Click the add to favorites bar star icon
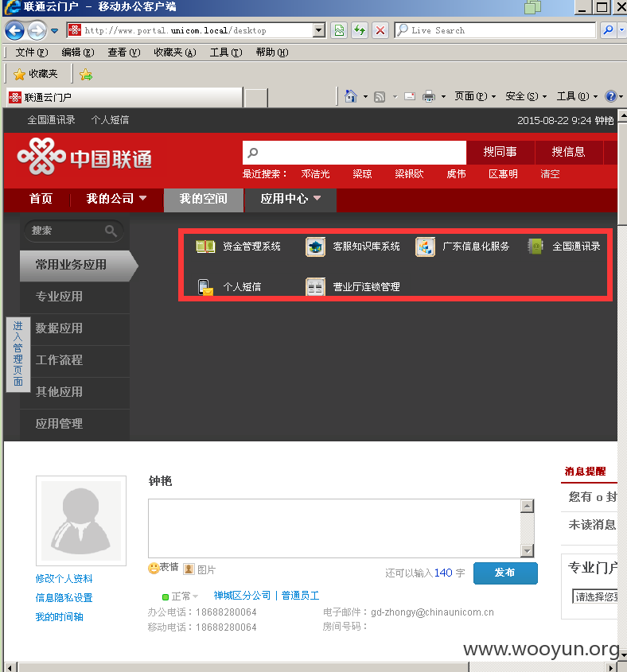 tap(86, 75)
